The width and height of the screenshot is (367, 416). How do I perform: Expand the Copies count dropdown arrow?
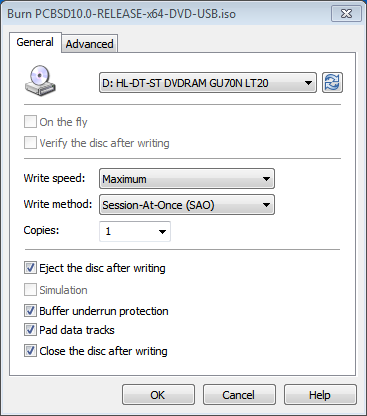[162, 231]
